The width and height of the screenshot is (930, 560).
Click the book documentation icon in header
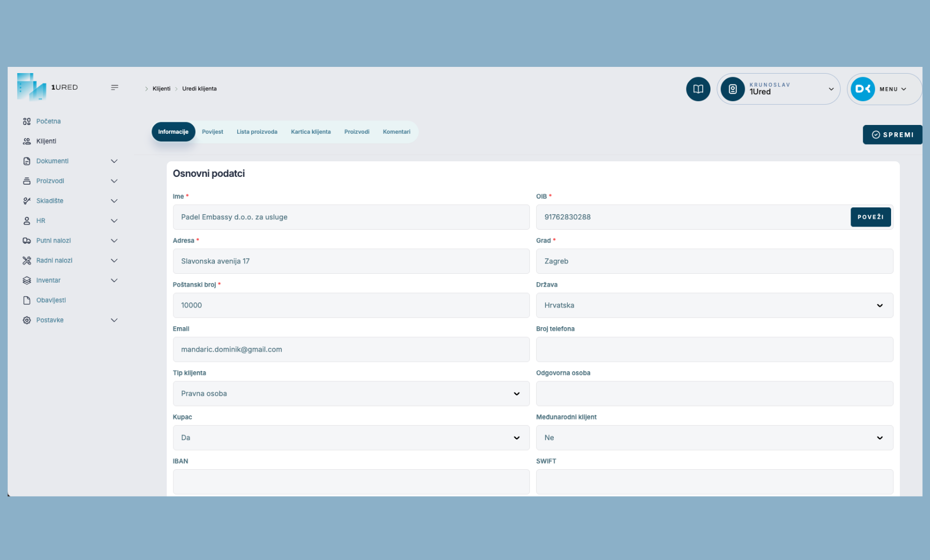698,89
